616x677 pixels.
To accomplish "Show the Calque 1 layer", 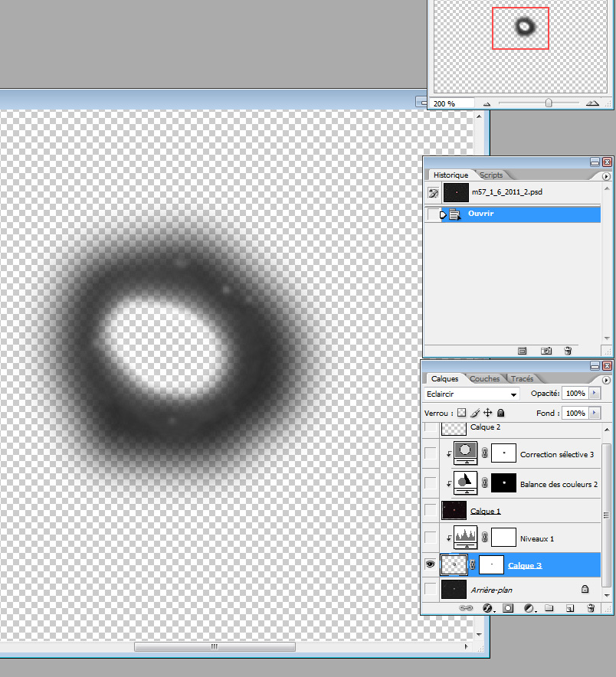I will [431, 510].
